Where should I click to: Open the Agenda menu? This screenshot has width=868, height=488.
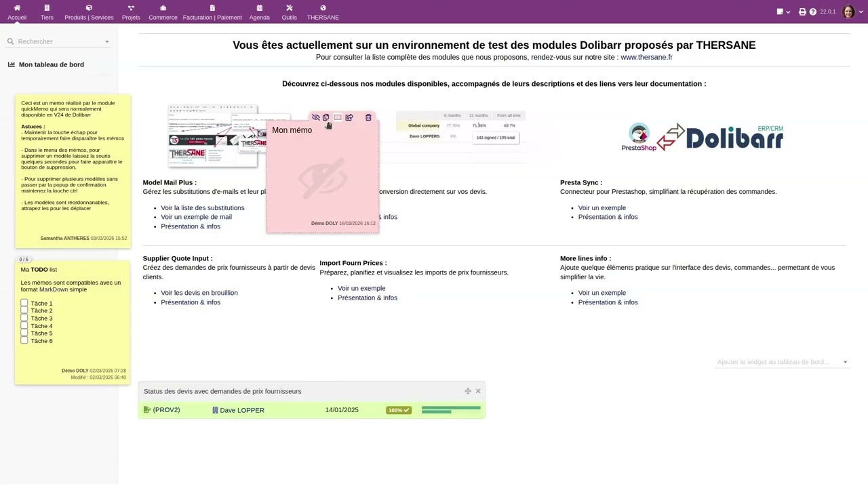259,12
